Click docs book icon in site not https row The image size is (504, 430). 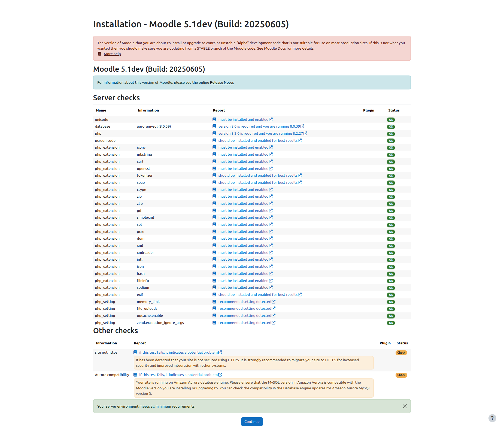[135, 352]
